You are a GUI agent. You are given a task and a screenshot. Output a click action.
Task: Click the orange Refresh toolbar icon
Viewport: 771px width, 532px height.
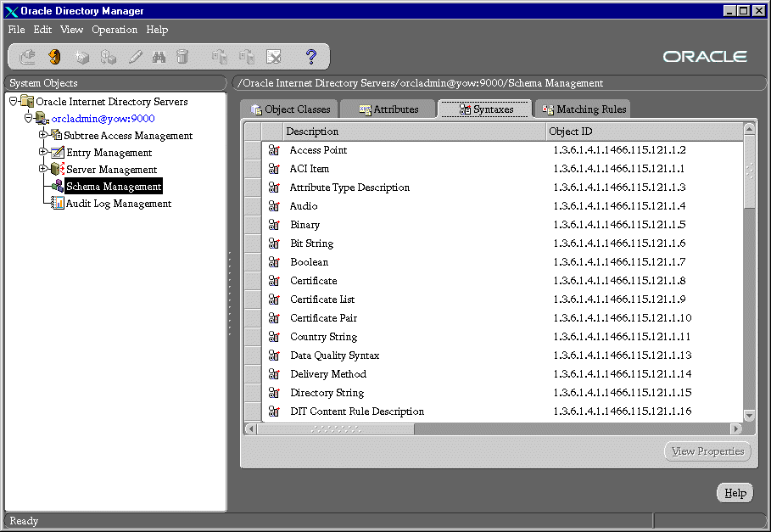[x=54, y=57]
